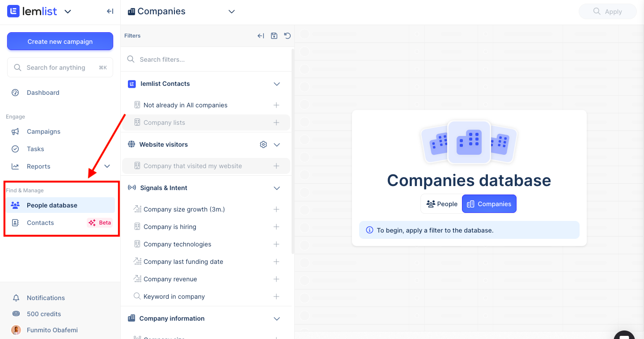Collapse the lemlist Contacts filter section
This screenshot has height=339, width=644.
pos(277,84)
